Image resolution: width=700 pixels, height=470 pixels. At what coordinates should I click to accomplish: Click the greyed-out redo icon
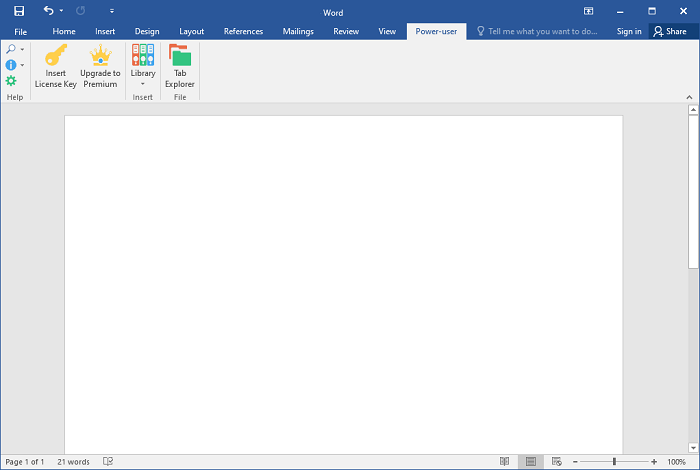[80, 11]
